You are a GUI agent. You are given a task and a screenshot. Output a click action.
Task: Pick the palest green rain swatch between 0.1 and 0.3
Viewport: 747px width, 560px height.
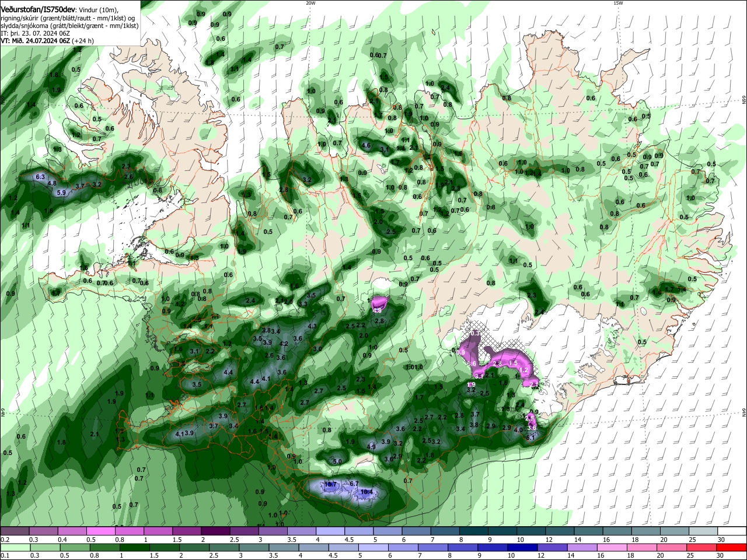click(15, 547)
